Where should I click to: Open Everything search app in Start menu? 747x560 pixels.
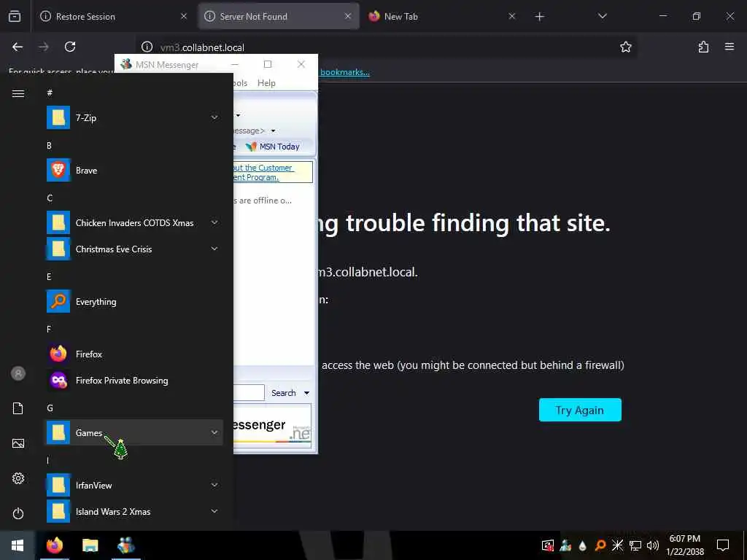(134, 301)
